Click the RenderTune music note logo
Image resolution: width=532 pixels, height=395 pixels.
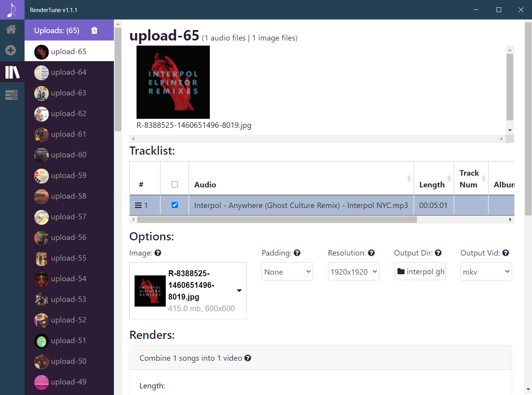pos(12,10)
